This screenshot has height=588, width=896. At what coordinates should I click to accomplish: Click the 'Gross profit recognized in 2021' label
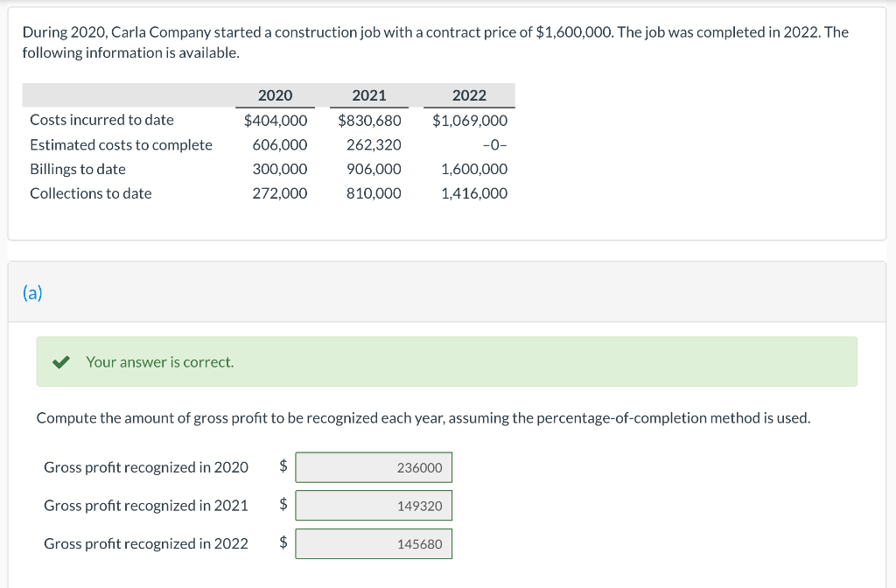pos(146,506)
